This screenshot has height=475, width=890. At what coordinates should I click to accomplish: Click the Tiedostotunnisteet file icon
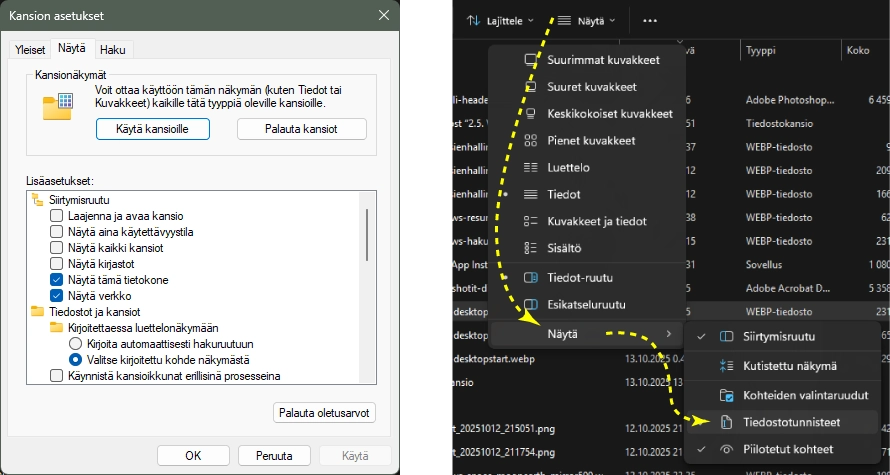(x=727, y=423)
